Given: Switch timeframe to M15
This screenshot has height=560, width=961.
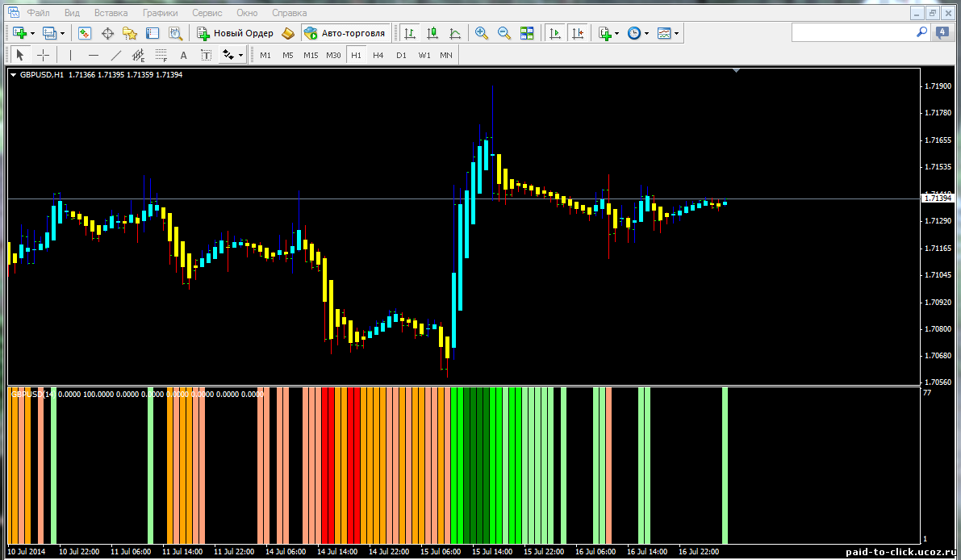Looking at the screenshot, I should pyautogui.click(x=311, y=55).
